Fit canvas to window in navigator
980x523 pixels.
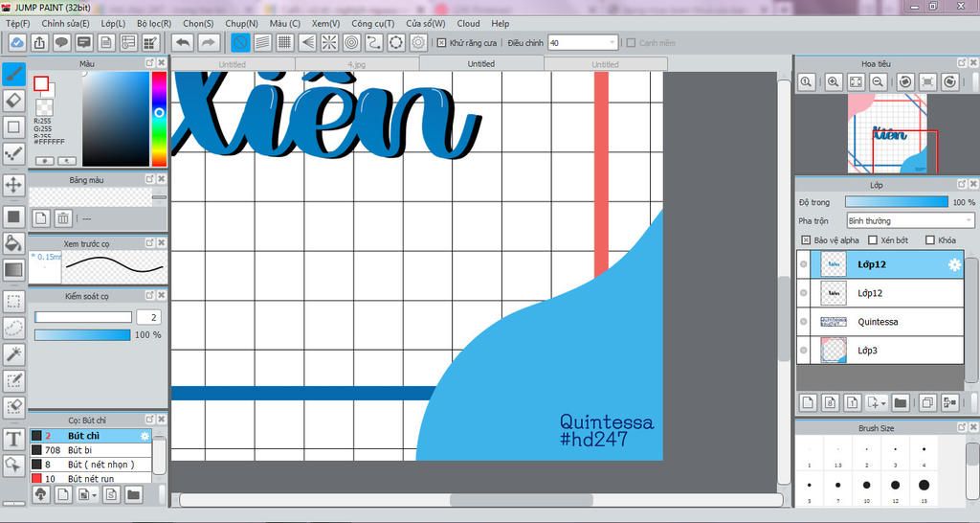856,82
